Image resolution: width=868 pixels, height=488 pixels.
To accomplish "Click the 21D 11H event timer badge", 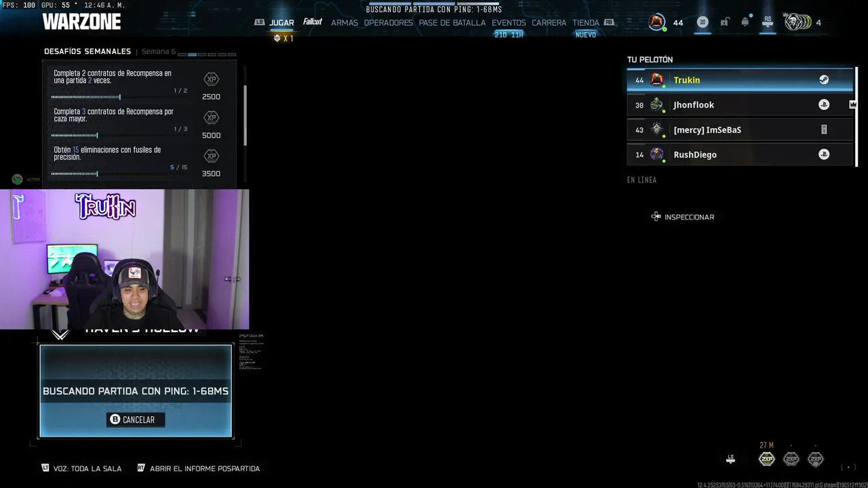I will [509, 35].
